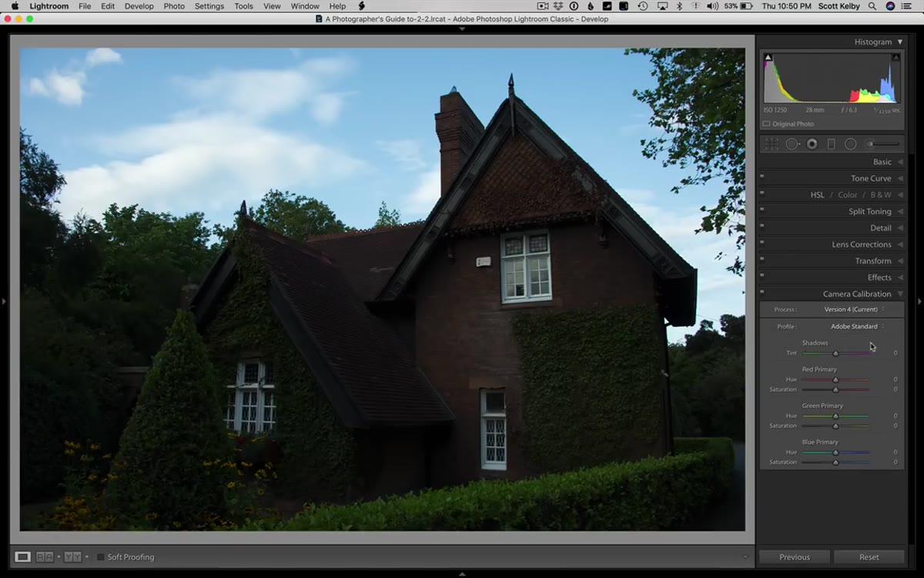Select the Spot Removal tool
The height and width of the screenshot is (578, 924).
pyautogui.click(x=792, y=144)
